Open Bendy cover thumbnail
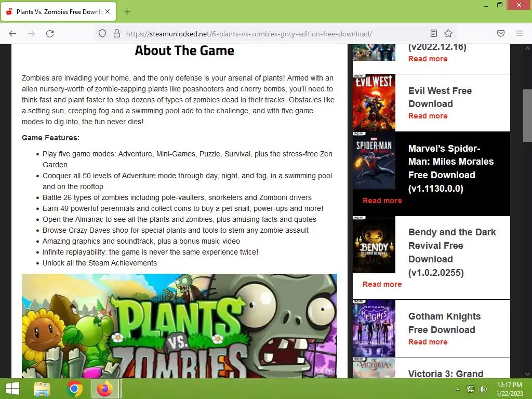Image resolution: width=532 pixels, height=399 pixels. 374,245
